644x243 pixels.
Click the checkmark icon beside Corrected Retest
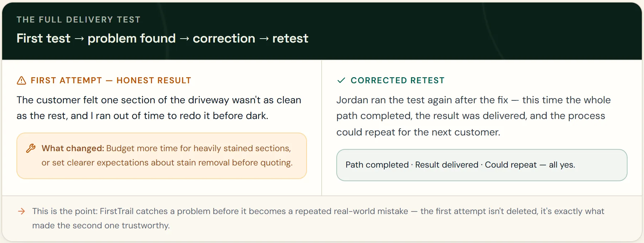click(x=341, y=80)
